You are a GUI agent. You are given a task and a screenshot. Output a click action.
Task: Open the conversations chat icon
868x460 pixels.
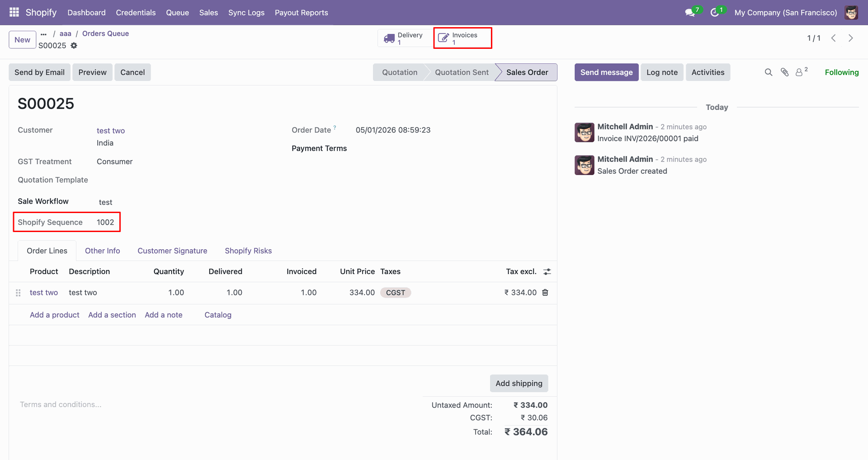[690, 13]
